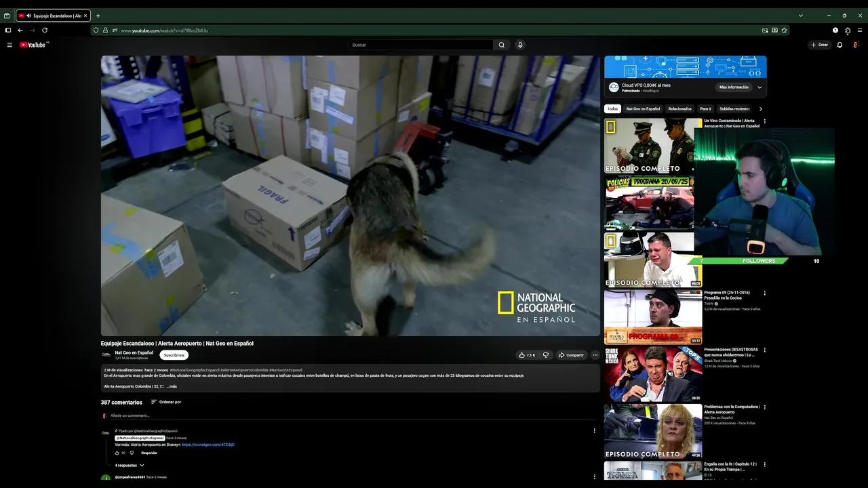Bookmark this page with the star icon

784,30
